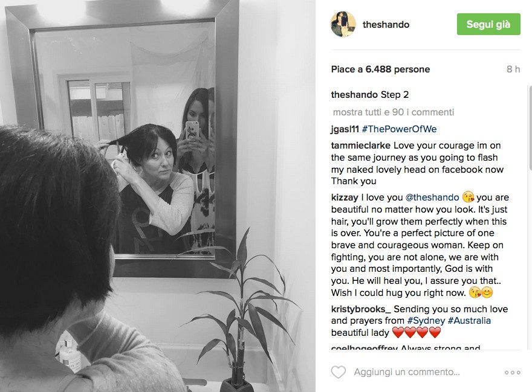
Task: Open kristybrooks_ profile link
Action: point(361,309)
